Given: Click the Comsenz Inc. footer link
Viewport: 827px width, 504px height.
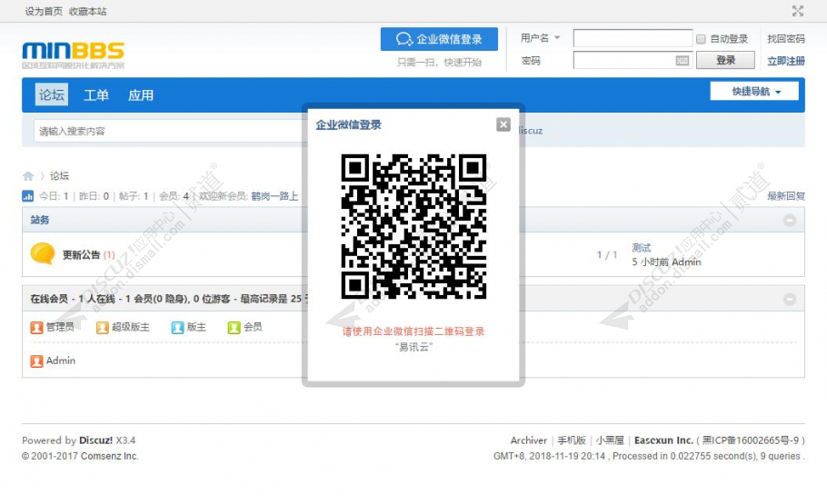Looking at the screenshot, I should coord(110,456).
